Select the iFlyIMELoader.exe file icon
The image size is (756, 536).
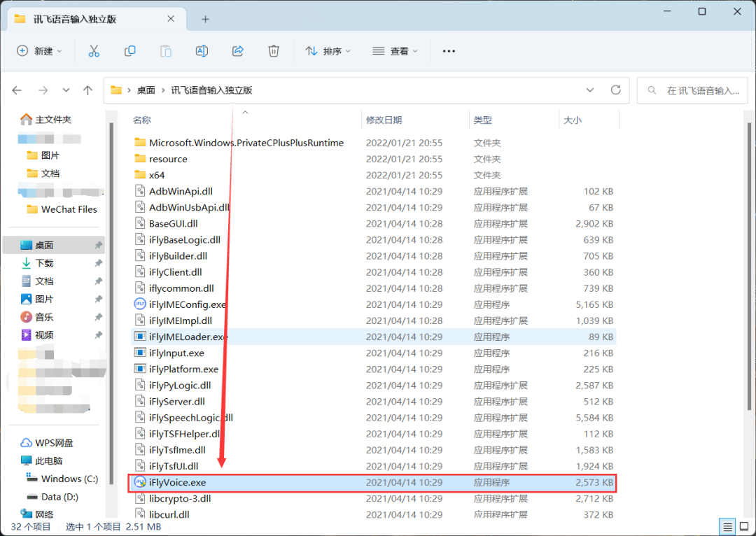click(x=140, y=337)
